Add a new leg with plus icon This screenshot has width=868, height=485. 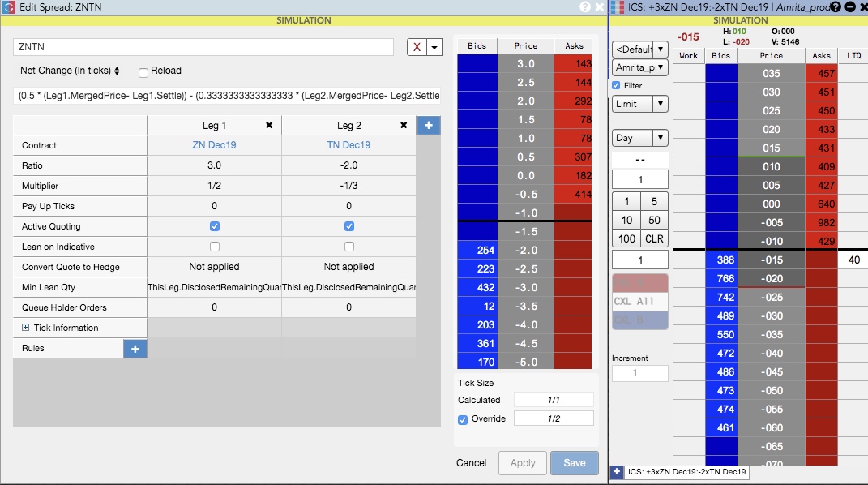click(x=428, y=125)
